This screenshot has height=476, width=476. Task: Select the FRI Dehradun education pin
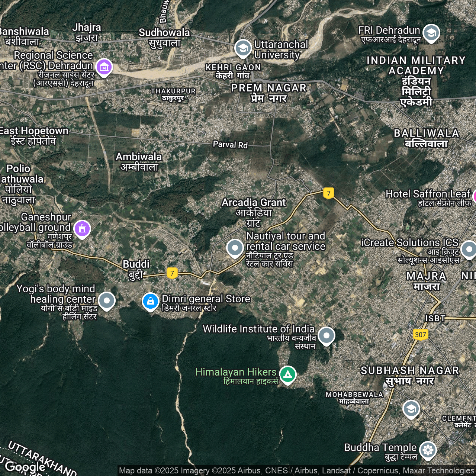(431, 33)
